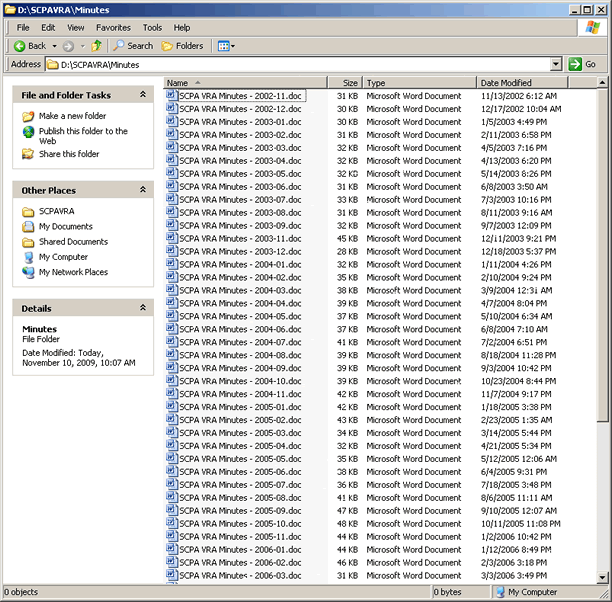This screenshot has width=612, height=602.
Task: Select SCPA VRA Minutes - 2005-08.doc
Action: pyautogui.click(x=240, y=498)
